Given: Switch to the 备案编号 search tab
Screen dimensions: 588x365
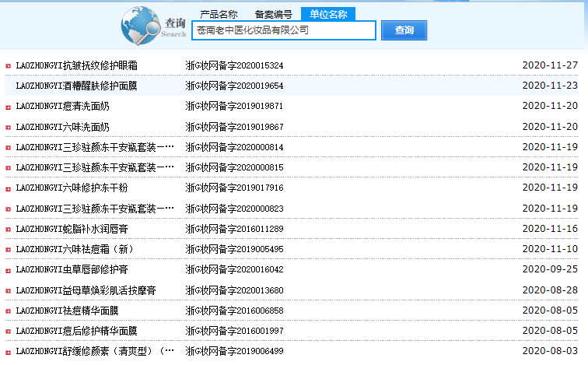Looking at the screenshot, I should coord(274,14).
